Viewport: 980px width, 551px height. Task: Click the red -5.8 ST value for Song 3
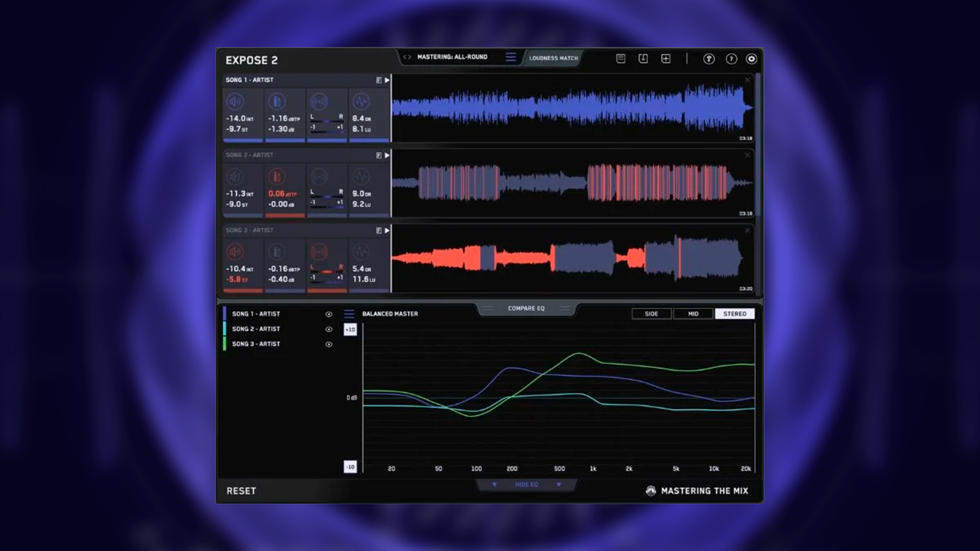tap(237, 280)
